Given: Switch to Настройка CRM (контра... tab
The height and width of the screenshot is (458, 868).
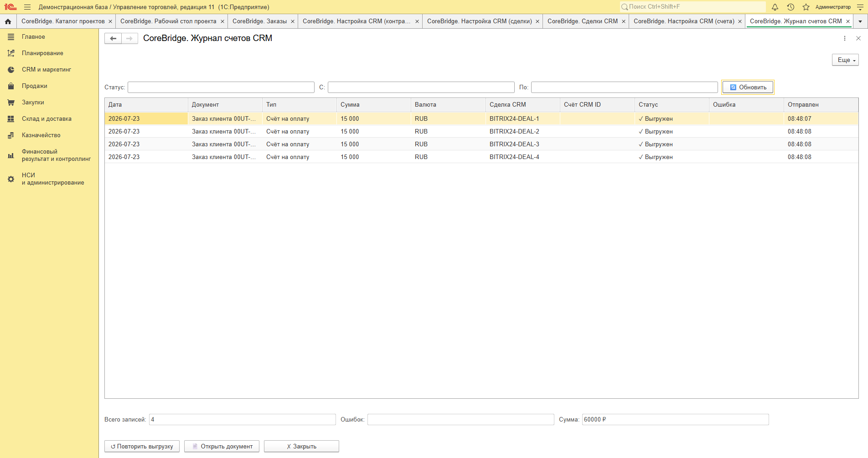Looking at the screenshot, I should click(356, 21).
